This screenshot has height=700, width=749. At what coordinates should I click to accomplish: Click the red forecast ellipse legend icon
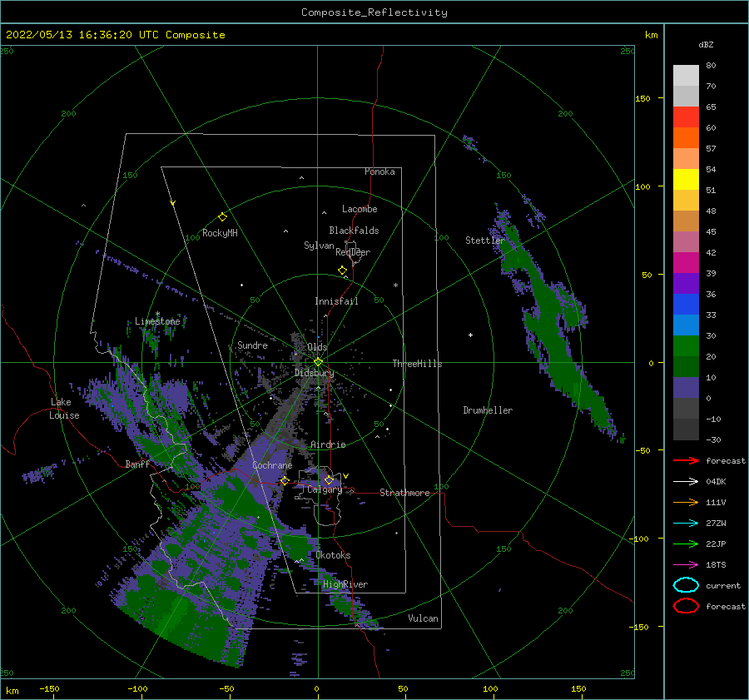686,606
